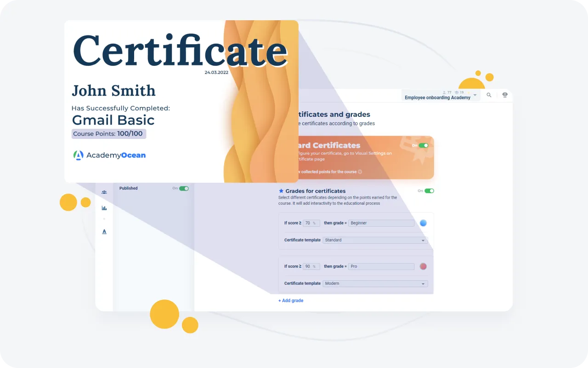
Task: Pick the red color swatch for Pro
Action: pyautogui.click(x=423, y=266)
